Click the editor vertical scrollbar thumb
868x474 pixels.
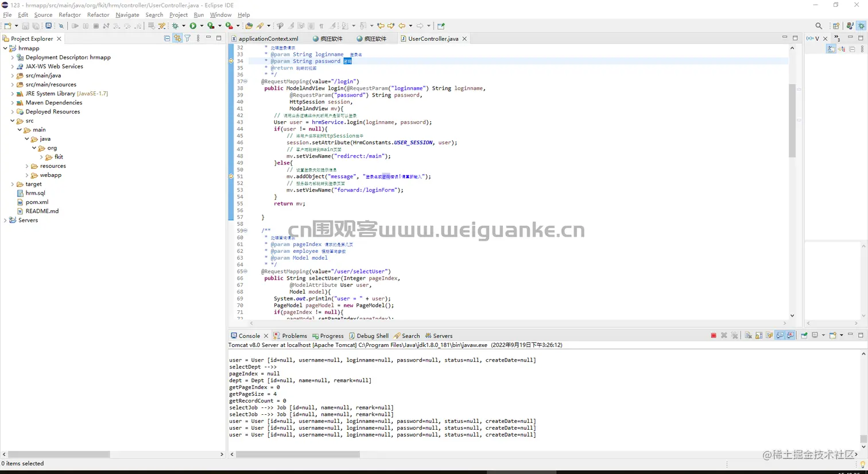[792, 121]
